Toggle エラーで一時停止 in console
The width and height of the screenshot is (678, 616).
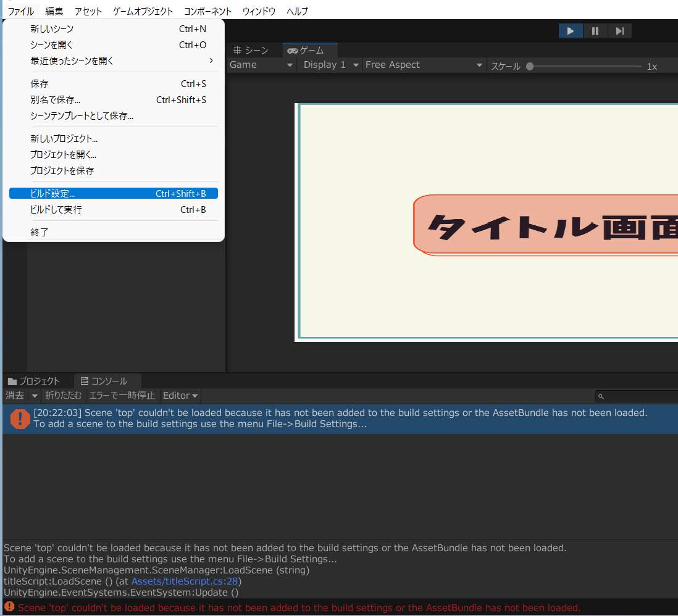[122, 396]
